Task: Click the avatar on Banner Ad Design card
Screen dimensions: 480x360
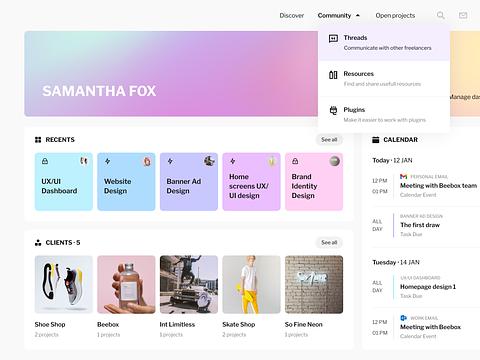Action: tap(209, 161)
